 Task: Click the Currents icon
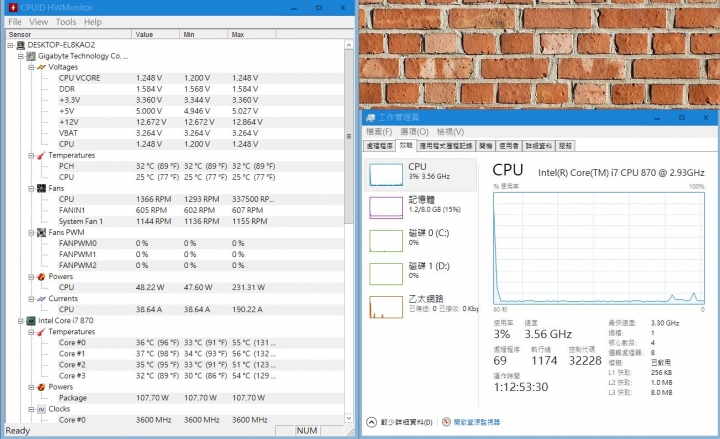(x=41, y=298)
